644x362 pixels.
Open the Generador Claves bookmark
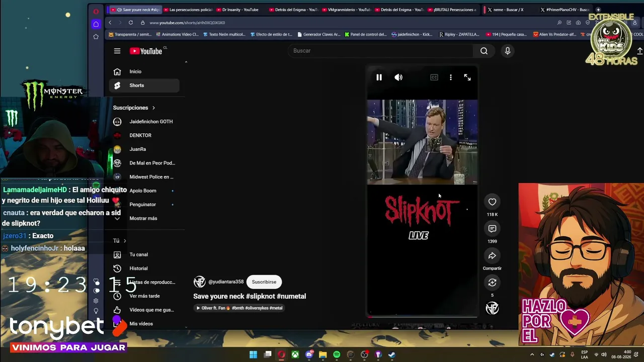[319, 35]
